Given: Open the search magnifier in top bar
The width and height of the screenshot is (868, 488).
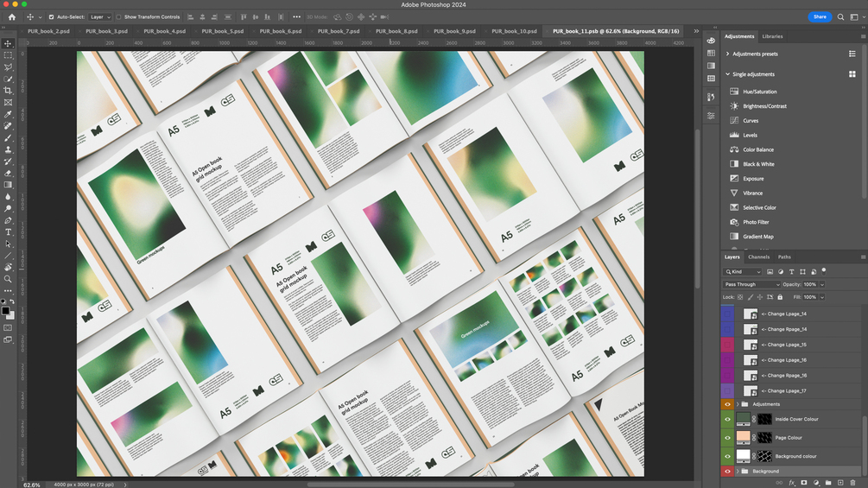Looking at the screenshot, I should [840, 17].
